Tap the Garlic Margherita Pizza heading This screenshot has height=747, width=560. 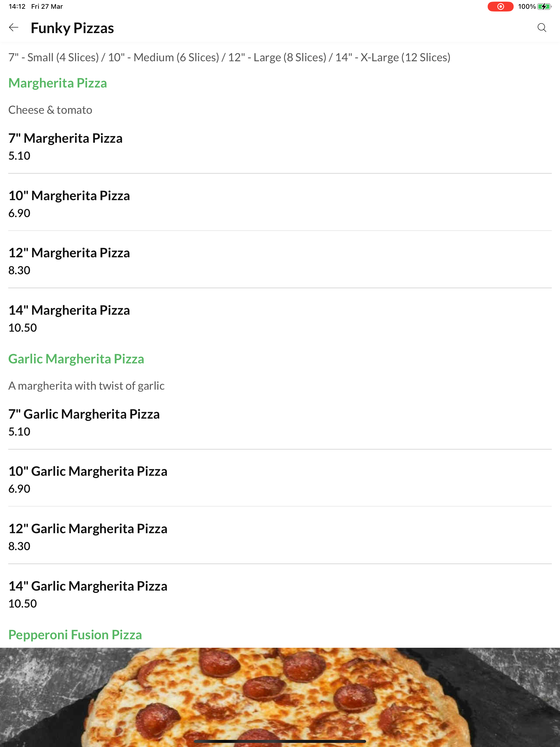point(76,359)
